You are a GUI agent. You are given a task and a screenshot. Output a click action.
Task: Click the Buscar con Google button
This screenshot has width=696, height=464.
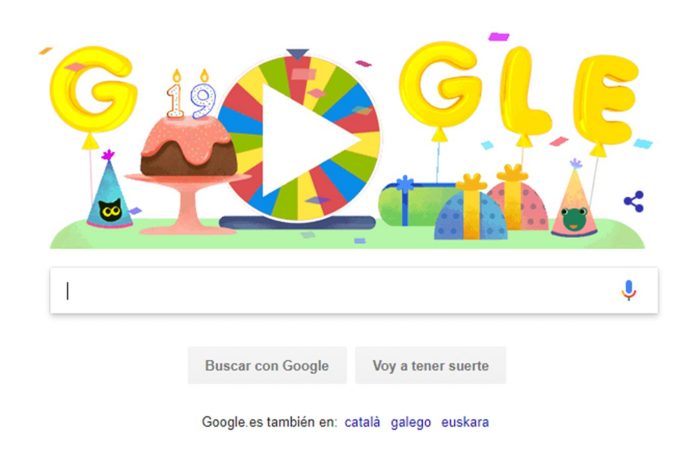point(267,365)
